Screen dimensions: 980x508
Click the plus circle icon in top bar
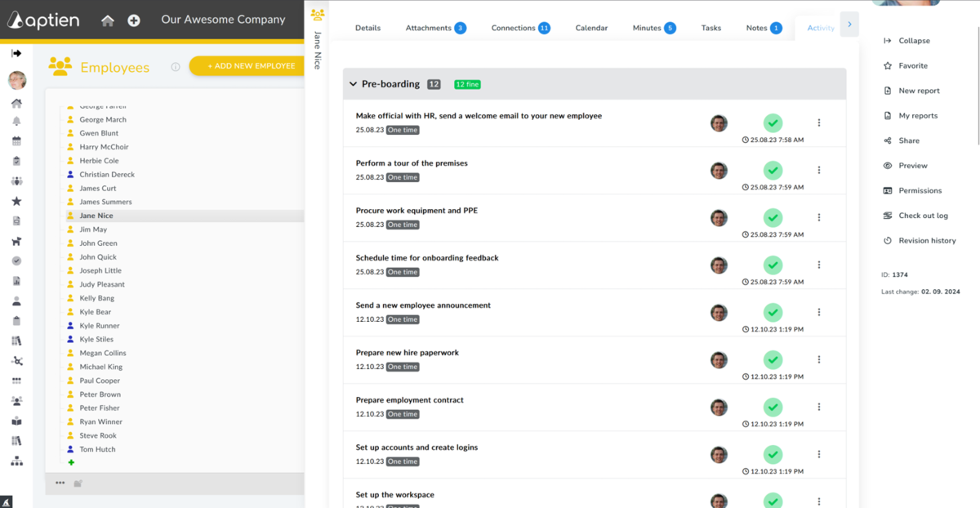(134, 20)
